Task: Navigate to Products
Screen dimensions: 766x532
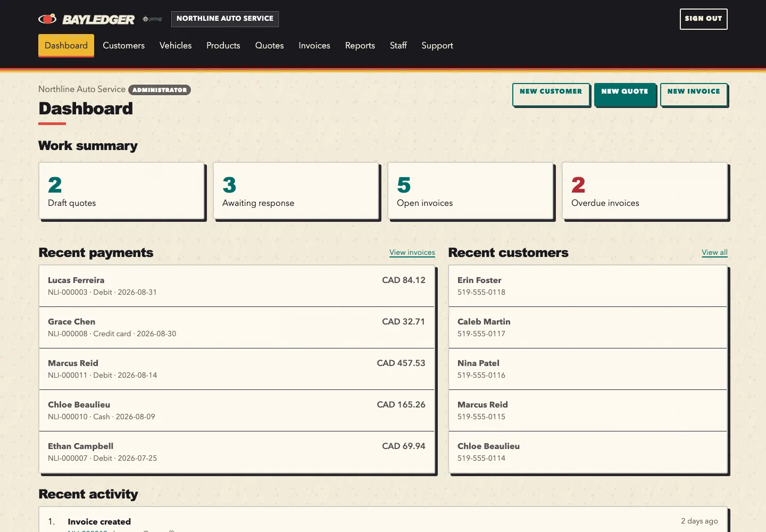Action: tap(223, 46)
